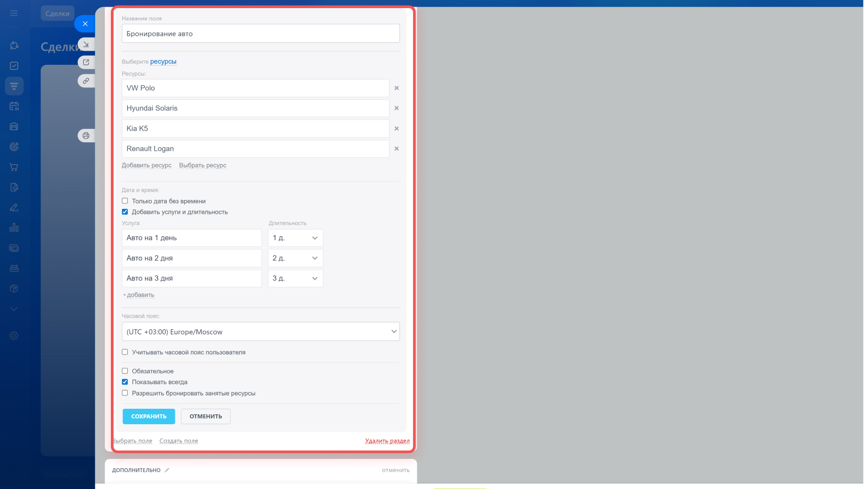Click the tasks checkmark icon in sidebar
The image size is (868, 489).
click(14, 66)
